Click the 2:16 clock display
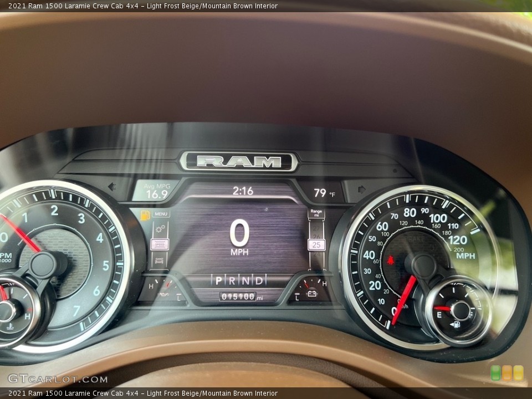 pyautogui.click(x=243, y=191)
